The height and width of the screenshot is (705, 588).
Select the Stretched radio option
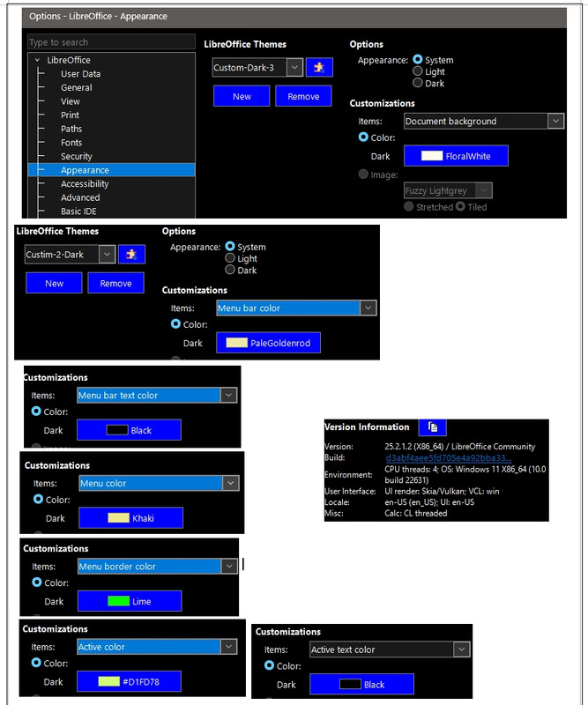pyautogui.click(x=408, y=206)
